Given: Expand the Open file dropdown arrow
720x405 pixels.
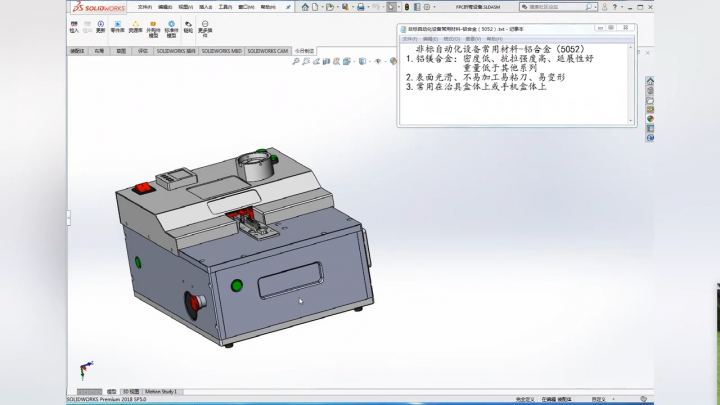Looking at the screenshot, I should (x=337, y=7).
